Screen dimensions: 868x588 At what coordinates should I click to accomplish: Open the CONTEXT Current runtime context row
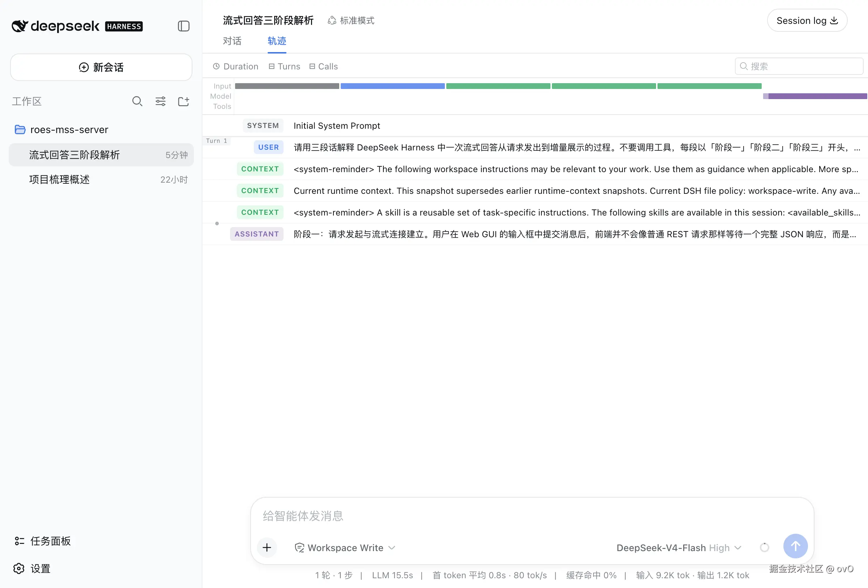click(535, 191)
